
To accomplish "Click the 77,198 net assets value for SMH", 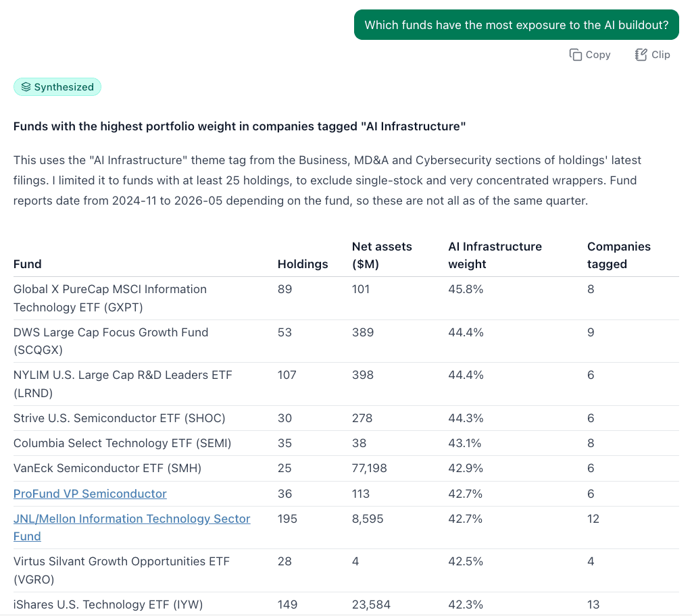I will [370, 468].
